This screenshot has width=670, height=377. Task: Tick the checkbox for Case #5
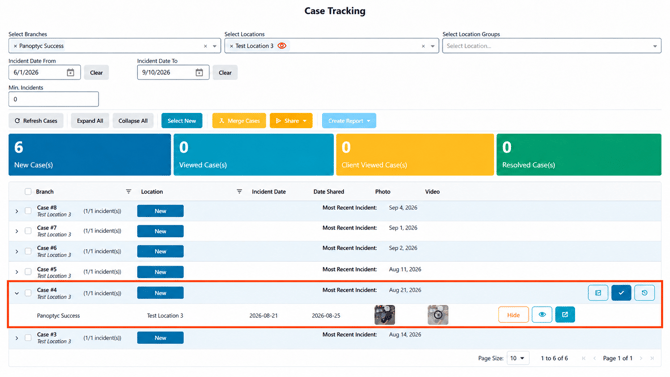(x=28, y=272)
